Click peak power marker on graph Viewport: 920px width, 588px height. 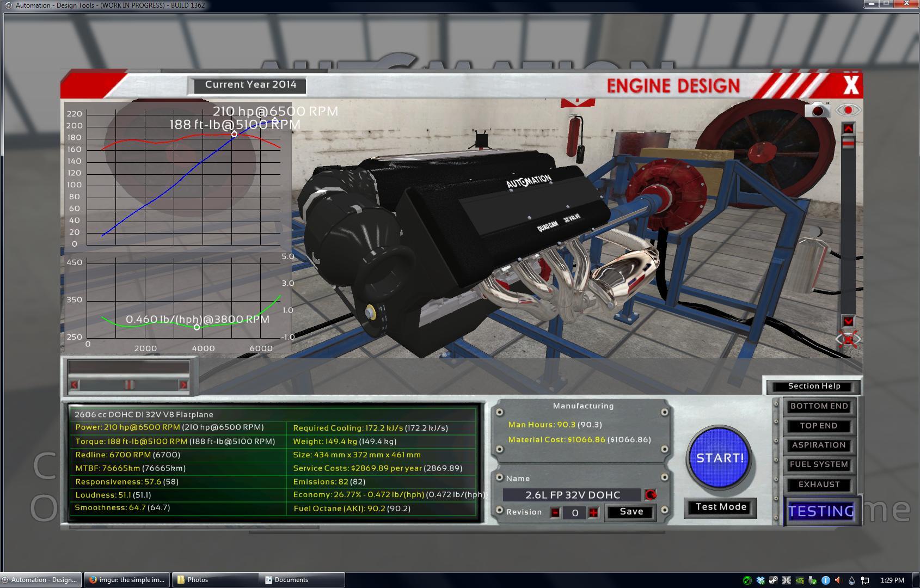(275, 120)
